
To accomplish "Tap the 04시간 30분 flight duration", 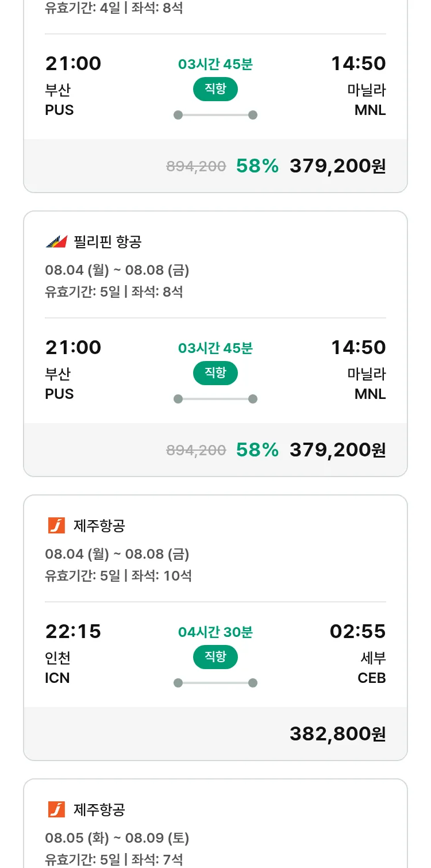I will click(x=215, y=632).
